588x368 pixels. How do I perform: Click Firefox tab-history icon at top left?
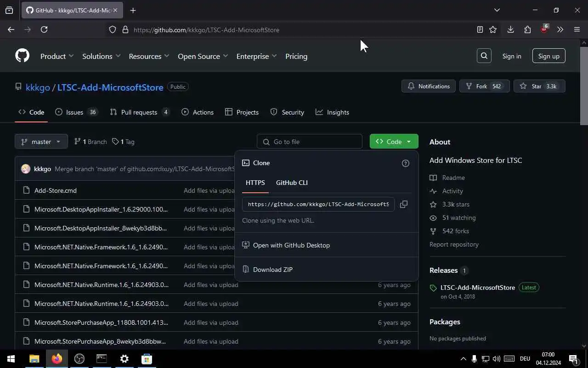pos(9,10)
